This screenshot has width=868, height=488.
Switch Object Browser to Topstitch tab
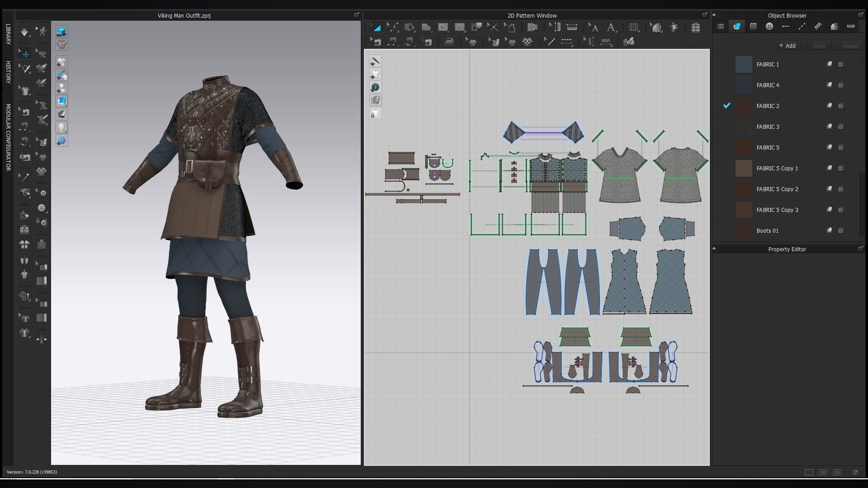click(x=802, y=27)
